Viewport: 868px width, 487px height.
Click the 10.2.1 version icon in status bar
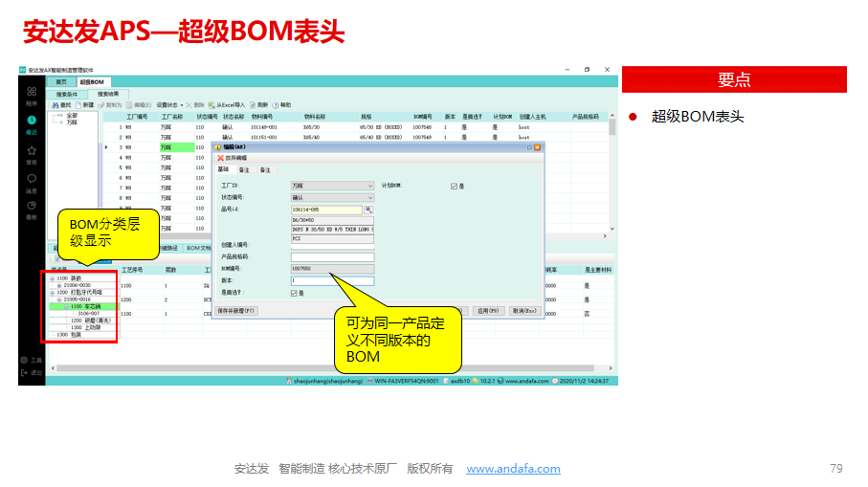[x=475, y=382]
